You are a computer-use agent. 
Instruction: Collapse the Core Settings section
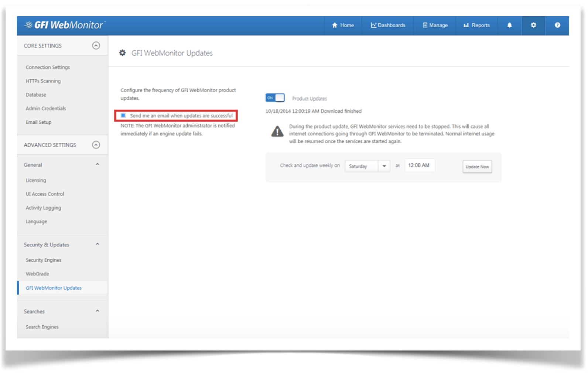pos(96,45)
